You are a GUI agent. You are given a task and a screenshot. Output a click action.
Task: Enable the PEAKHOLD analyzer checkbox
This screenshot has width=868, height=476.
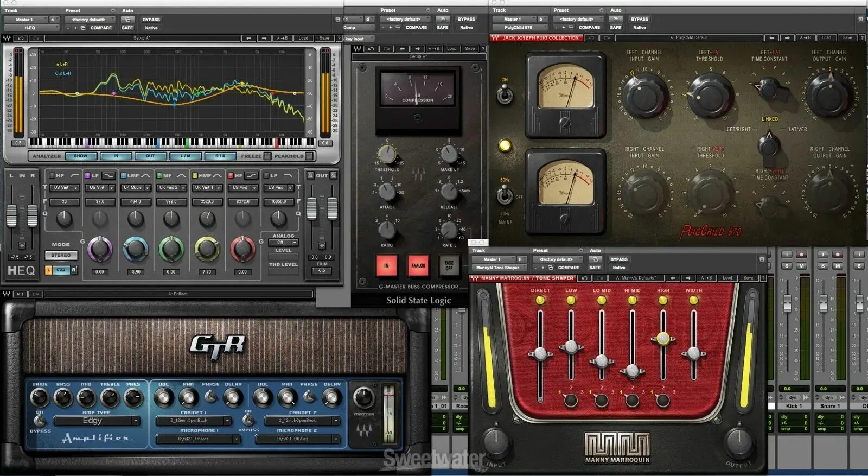[309, 156]
